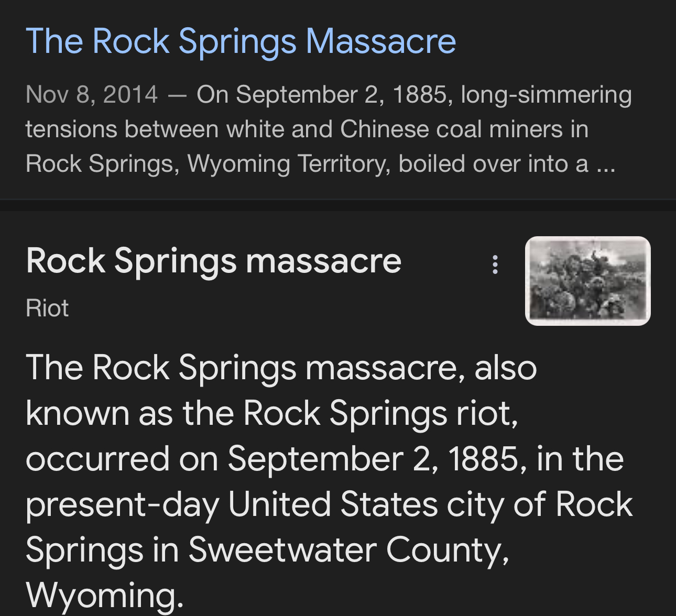Screen dimensions: 676x616
Task: Click "long-simmering" in the search snippet
Action: click(546, 95)
